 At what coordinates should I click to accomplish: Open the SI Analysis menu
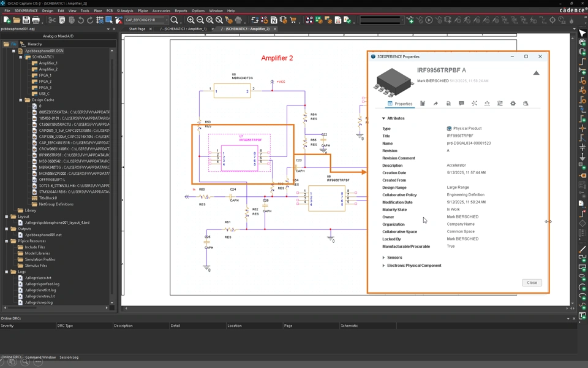click(x=125, y=10)
